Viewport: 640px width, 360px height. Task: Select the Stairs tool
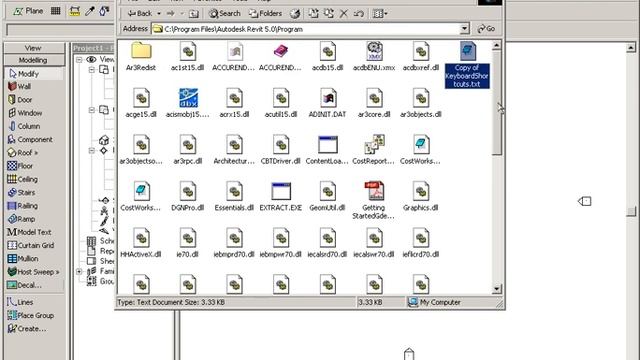coord(21,192)
